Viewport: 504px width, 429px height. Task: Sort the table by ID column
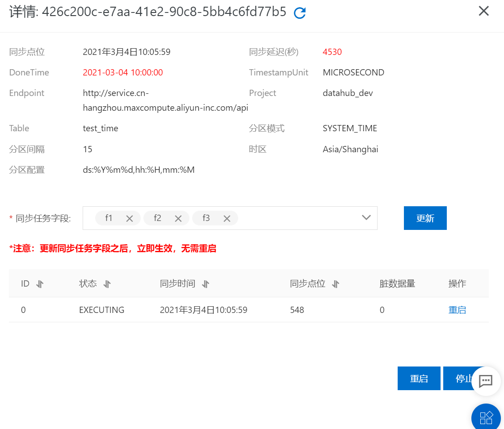coord(38,283)
